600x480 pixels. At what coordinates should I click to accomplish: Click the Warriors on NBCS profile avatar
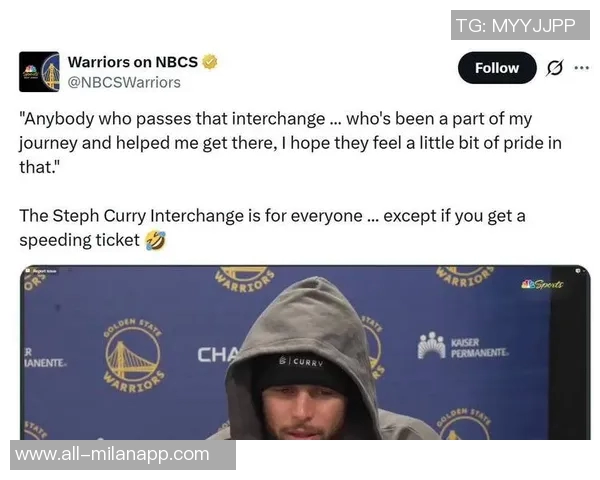39,72
